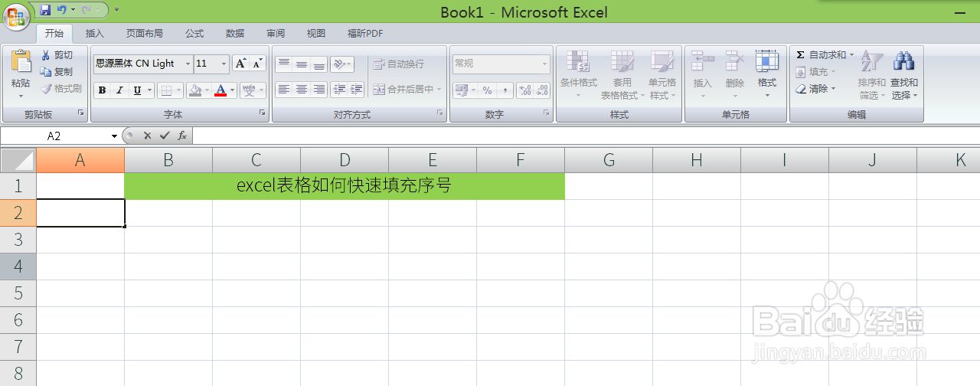Select row 5 header
980x386 pixels.
pyautogui.click(x=18, y=293)
